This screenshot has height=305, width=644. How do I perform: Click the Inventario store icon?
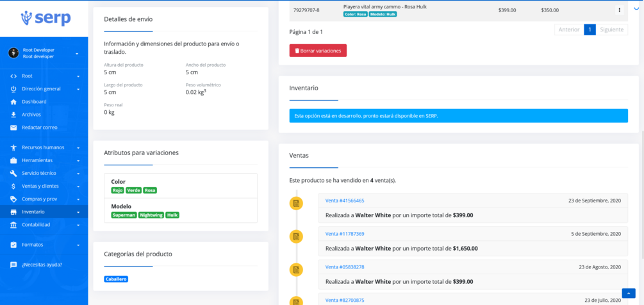coord(13,212)
